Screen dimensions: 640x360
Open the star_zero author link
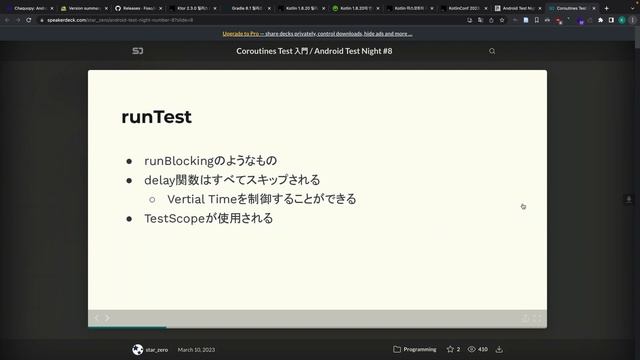point(157,350)
